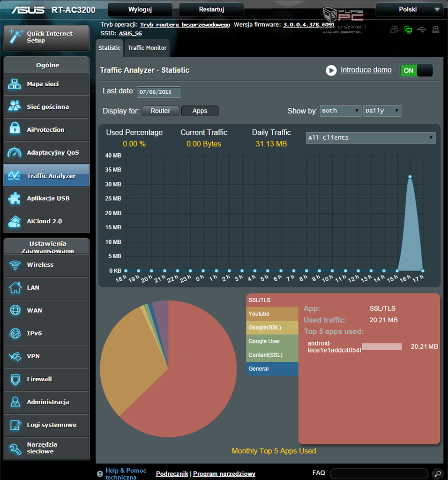The height and width of the screenshot is (480, 448).
Task: Open Adaptacyjny QoS gauge icon
Action: (15, 152)
